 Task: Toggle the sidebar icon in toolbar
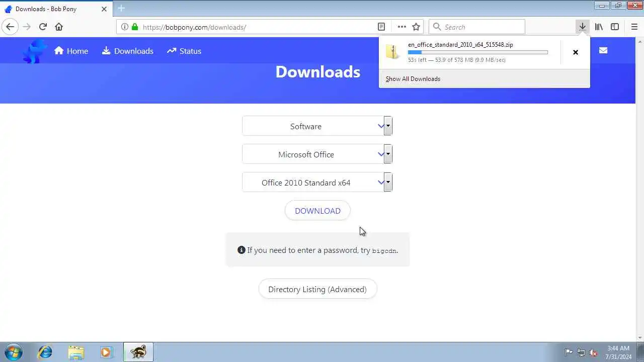[615, 27]
